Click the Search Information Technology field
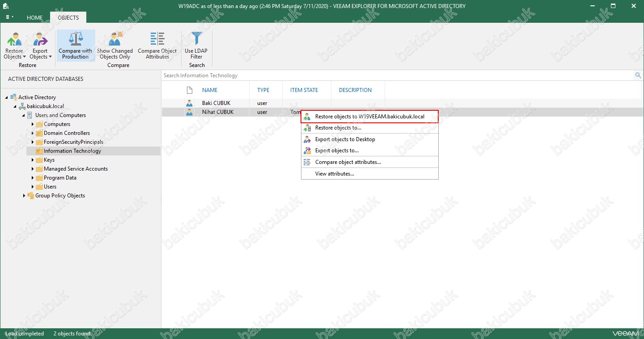Image resolution: width=644 pixels, height=339 pixels. [398, 75]
